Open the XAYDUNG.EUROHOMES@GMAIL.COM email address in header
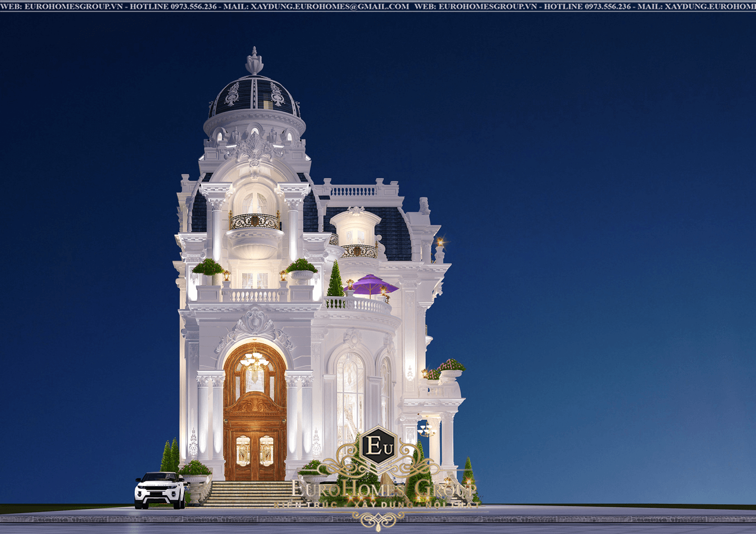This screenshot has width=756, height=534. pyautogui.click(x=329, y=6)
